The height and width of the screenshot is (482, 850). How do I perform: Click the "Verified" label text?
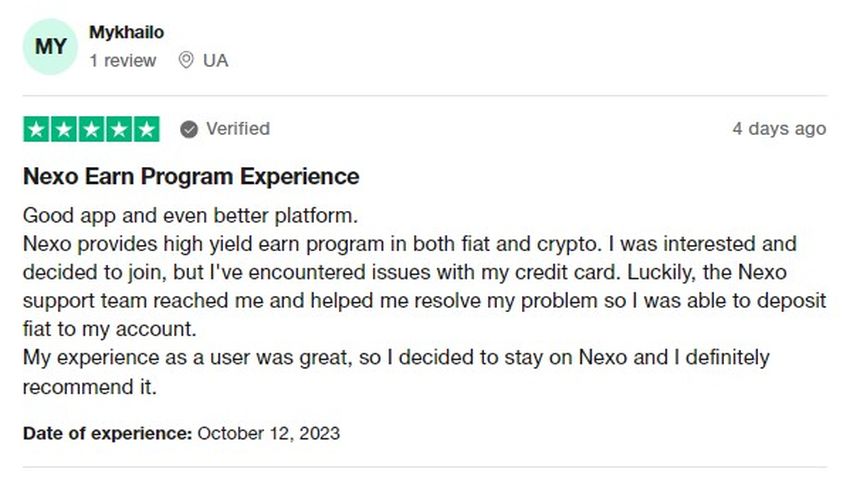237,129
